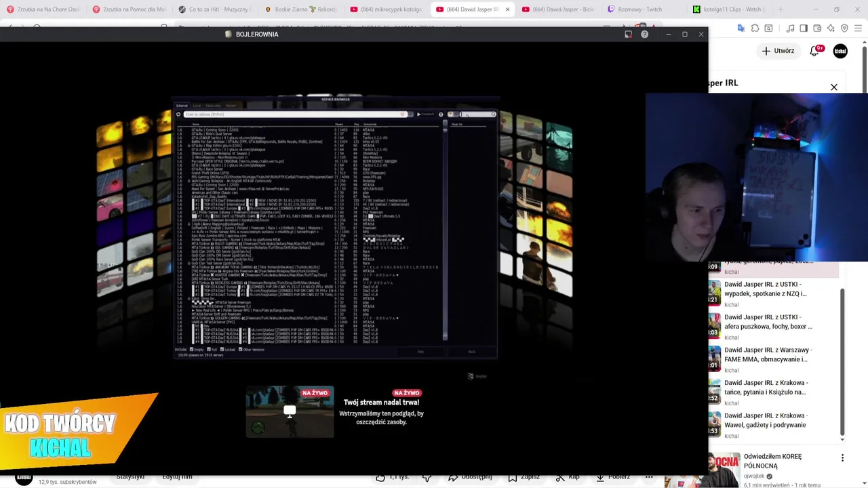This screenshot has height=488, width=868.
Task: Click the live stream preview thumbnail
Action: pos(290,412)
